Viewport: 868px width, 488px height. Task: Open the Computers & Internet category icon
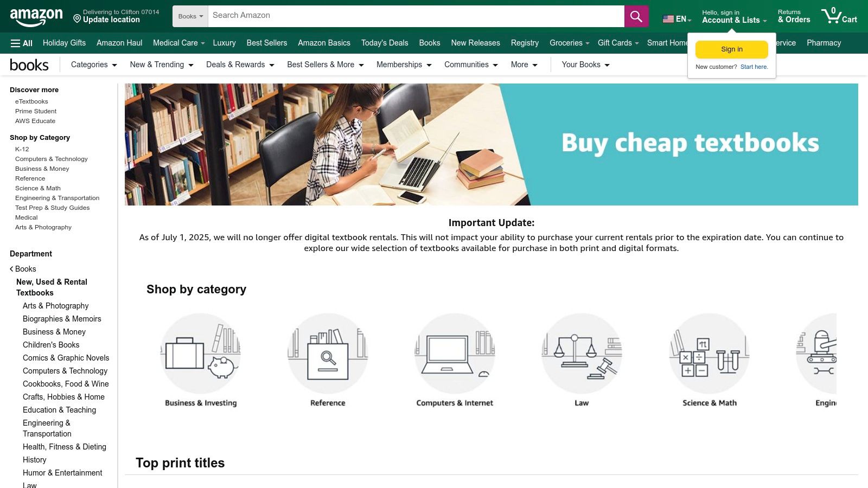pos(455,354)
